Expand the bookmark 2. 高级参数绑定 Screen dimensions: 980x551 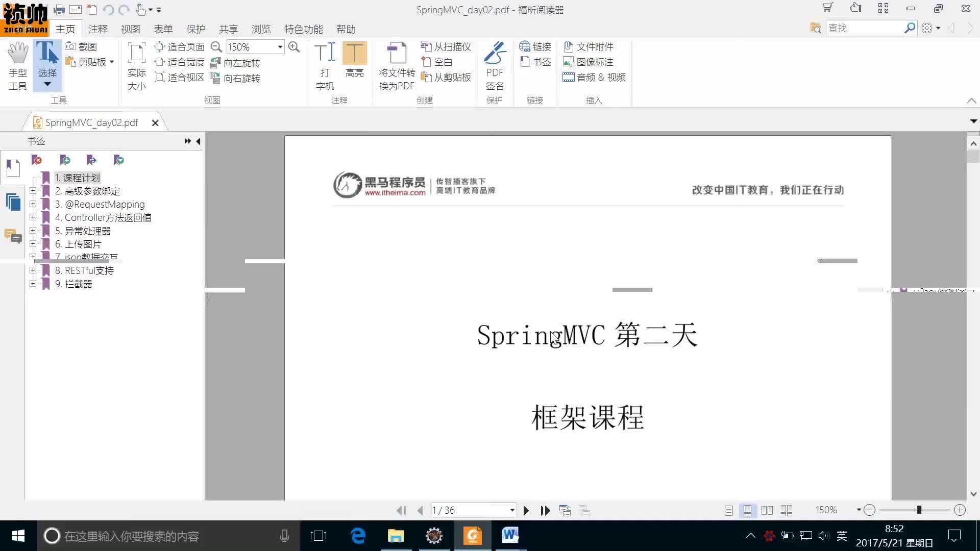point(33,190)
